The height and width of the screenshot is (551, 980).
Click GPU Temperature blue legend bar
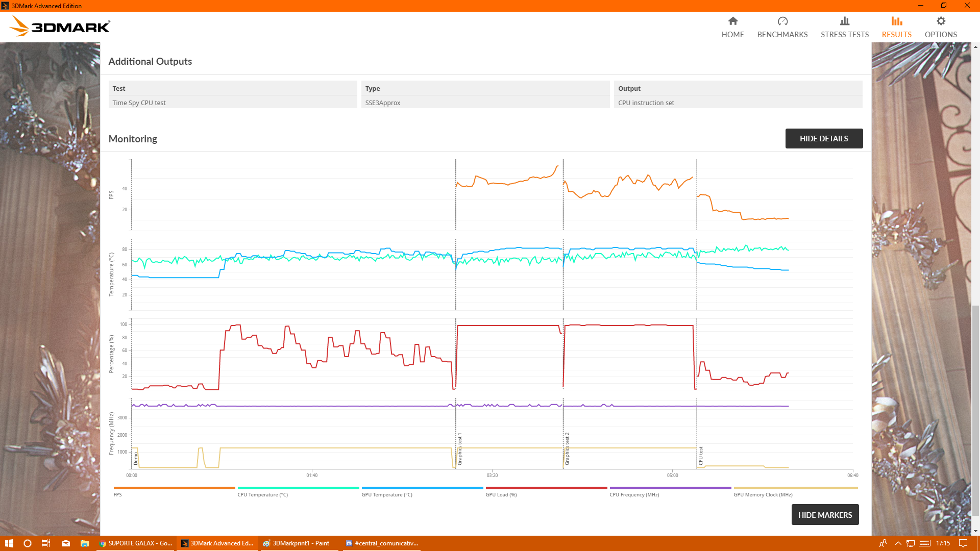[422, 488]
